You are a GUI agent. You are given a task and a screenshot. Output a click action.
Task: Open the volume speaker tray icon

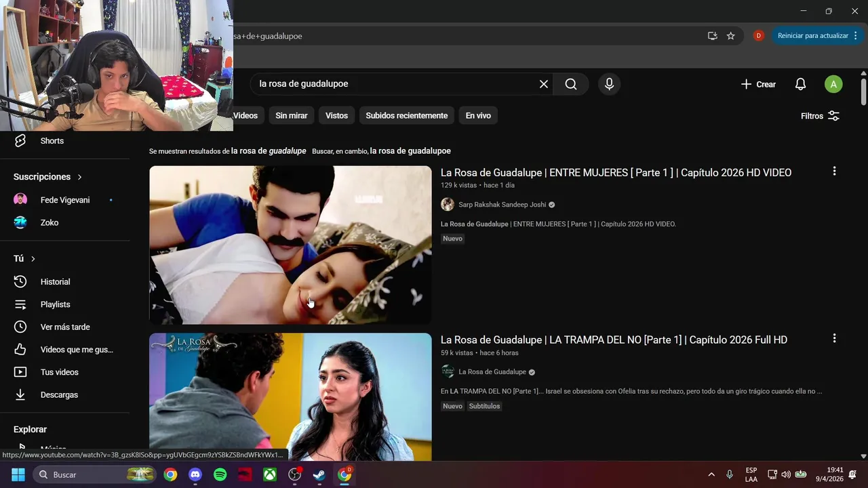(786, 474)
